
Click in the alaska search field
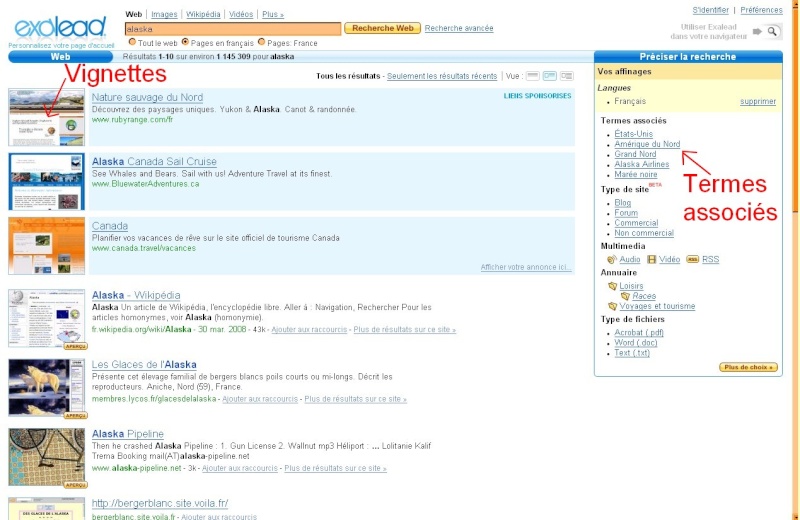click(x=233, y=29)
